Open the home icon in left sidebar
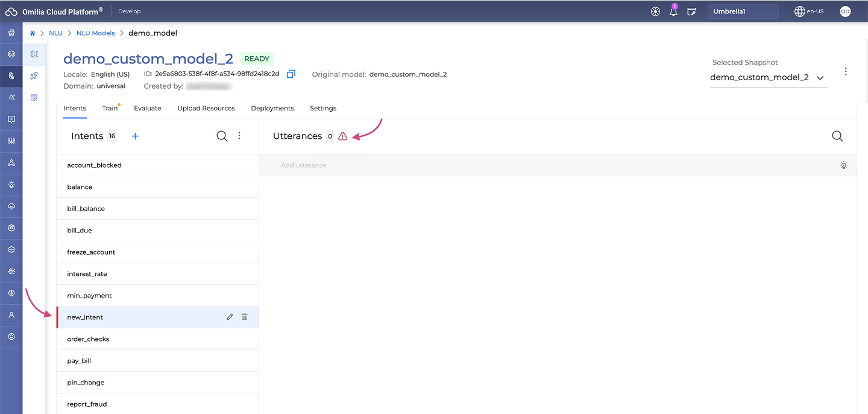This screenshot has width=868, height=414. pos(11,33)
